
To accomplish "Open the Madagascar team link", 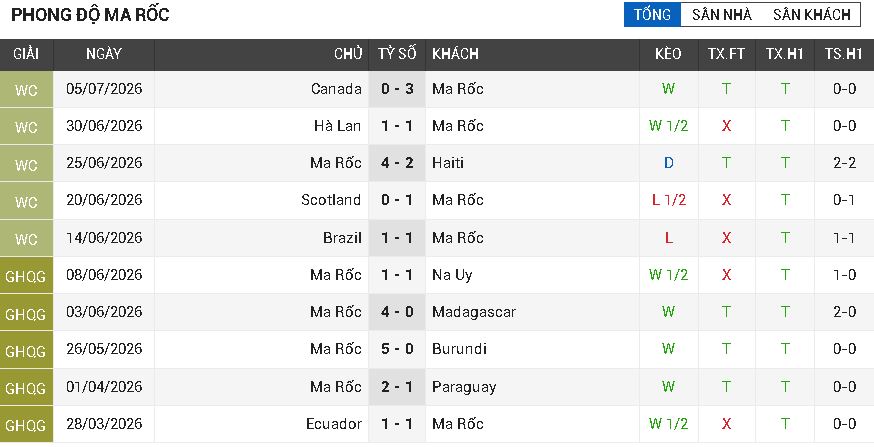I will click(474, 312).
